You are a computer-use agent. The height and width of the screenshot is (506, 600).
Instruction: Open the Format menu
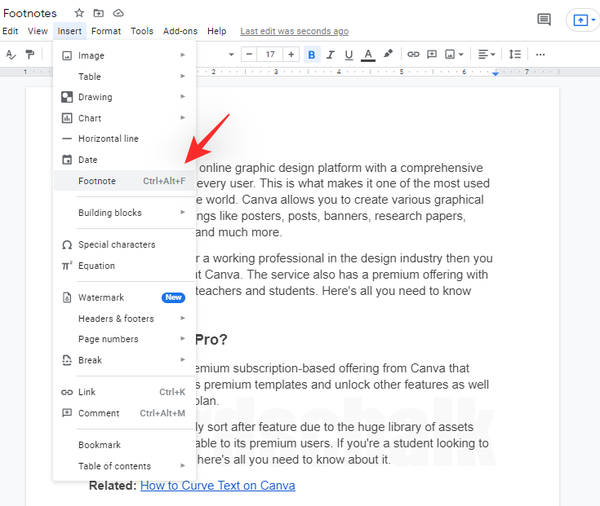[106, 31]
